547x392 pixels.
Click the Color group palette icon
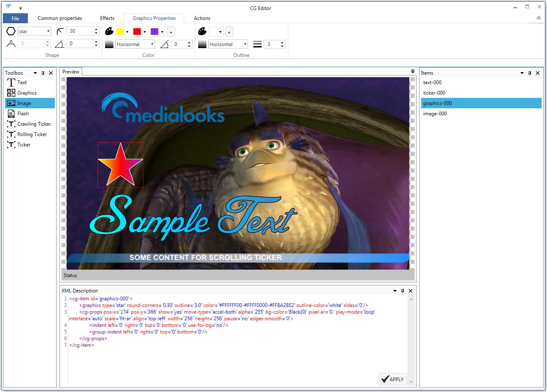109,32
